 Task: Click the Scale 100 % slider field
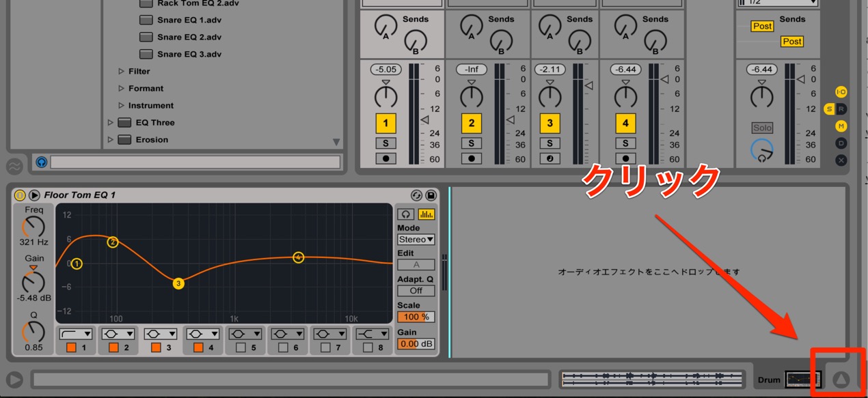click(416, 317)
